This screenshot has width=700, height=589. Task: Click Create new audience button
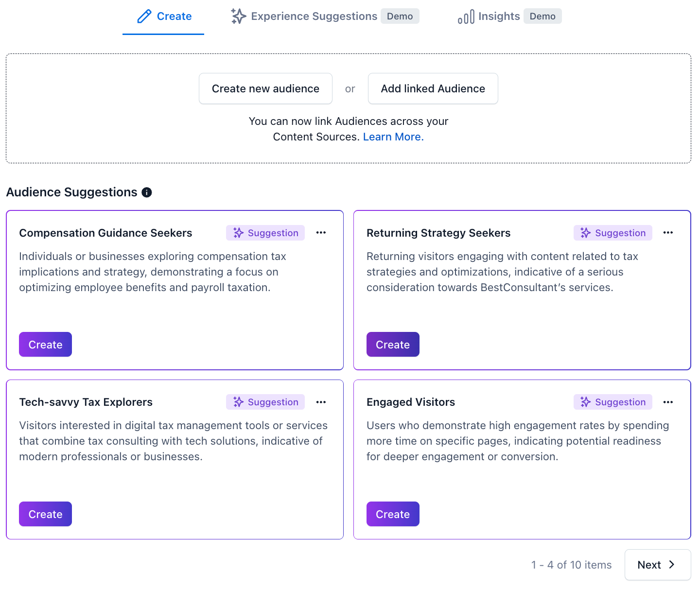pyautogui.click(x=265, y=88)
